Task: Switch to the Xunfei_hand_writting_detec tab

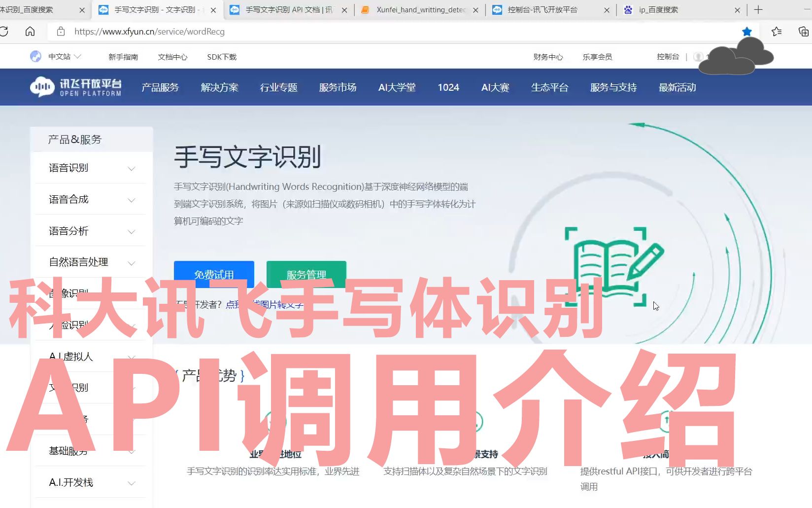Action: [420, 10]
